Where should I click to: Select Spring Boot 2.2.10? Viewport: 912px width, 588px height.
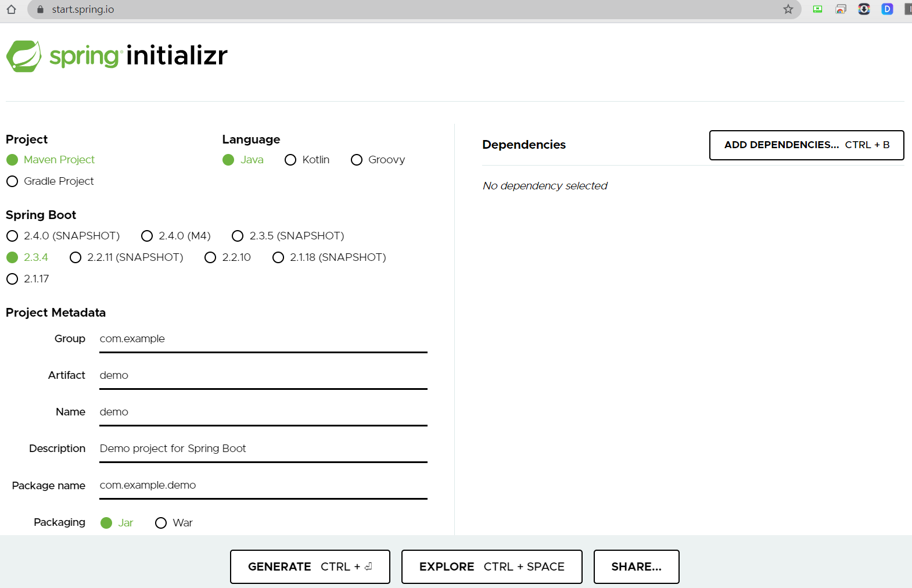coord(228,257)
